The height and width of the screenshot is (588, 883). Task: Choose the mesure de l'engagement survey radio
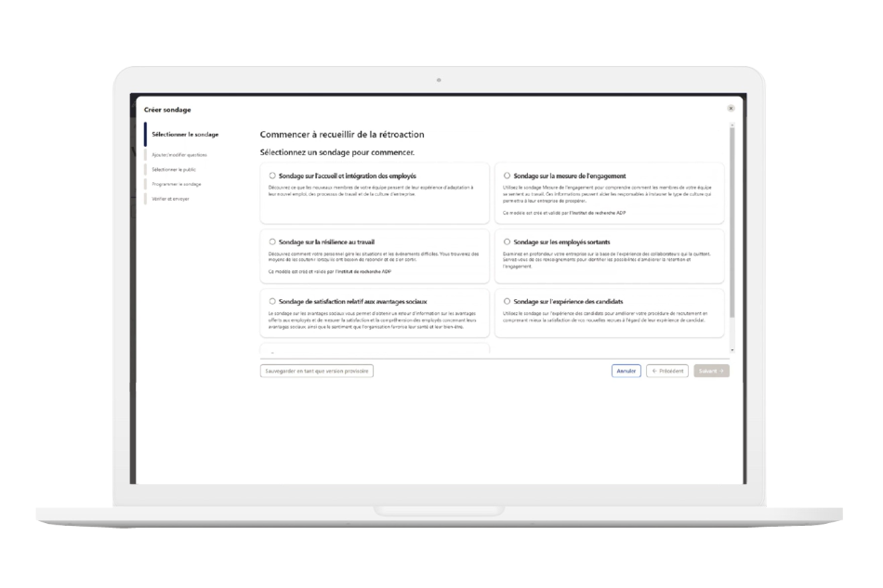tap(507, 176)
